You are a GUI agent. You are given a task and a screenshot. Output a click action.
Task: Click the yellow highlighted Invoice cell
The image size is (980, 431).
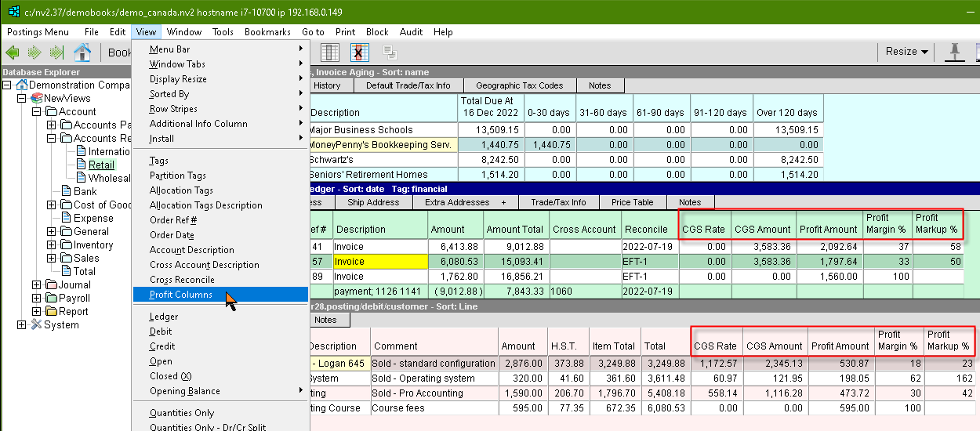(380, 262)
